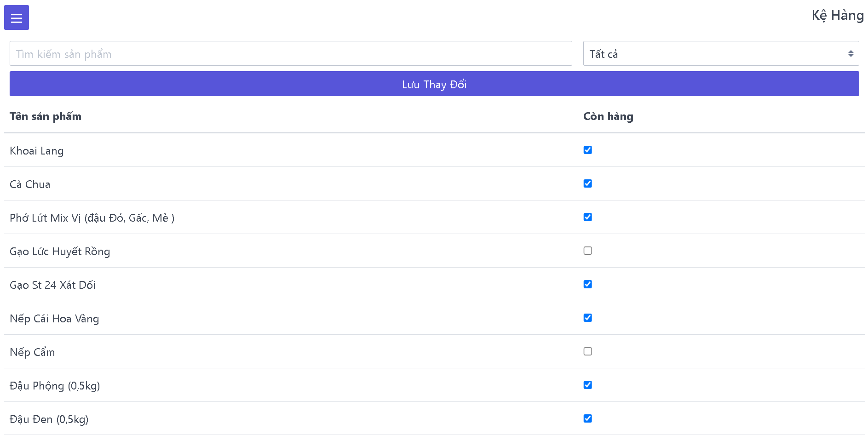The height and width of the screenshot is (435, 868).
Task: Toggle the Nếp Cái Hoa Vàng checkbox
Action: 588,318
